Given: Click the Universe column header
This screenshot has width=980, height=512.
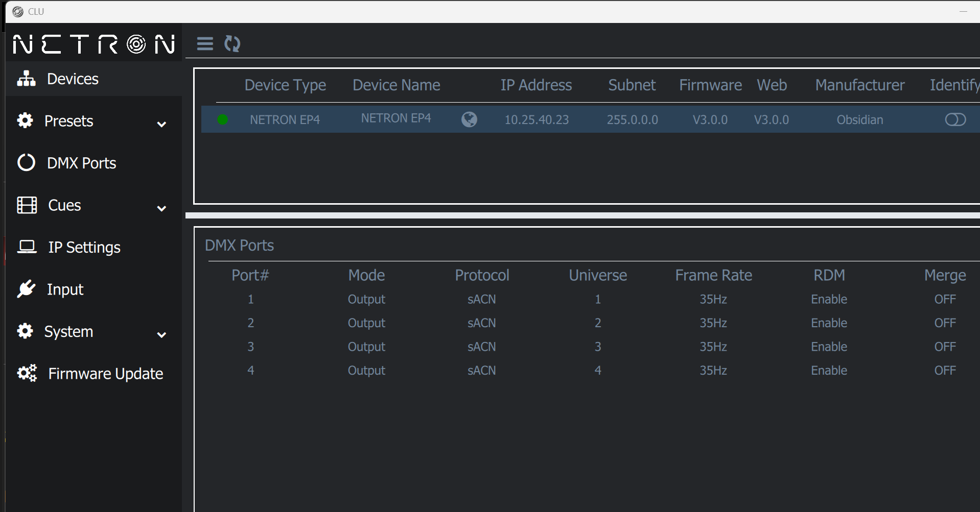Looking at the screenshot, I should click(598, 275).
